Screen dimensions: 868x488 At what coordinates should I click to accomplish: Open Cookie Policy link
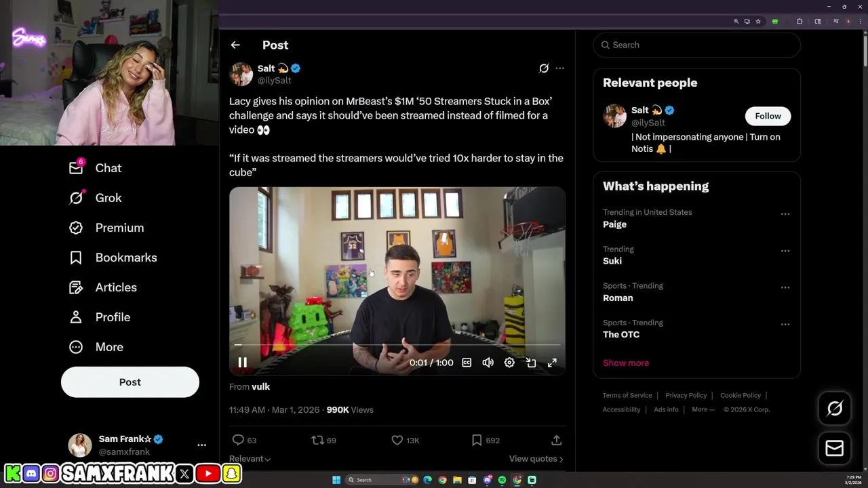click(x=740, y=395)
